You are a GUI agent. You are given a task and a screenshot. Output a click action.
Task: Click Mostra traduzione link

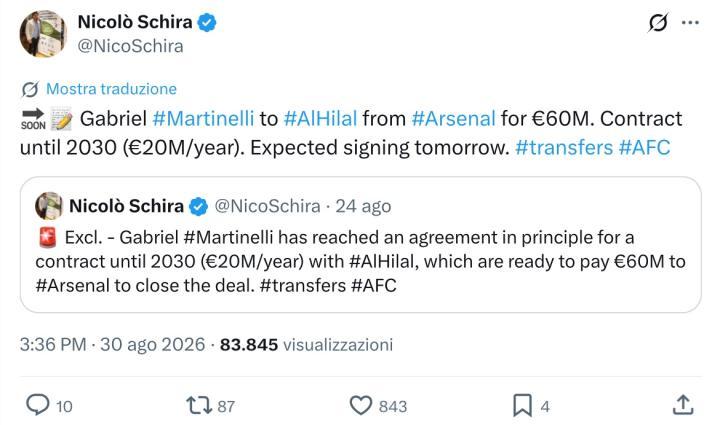click(112, 89)
